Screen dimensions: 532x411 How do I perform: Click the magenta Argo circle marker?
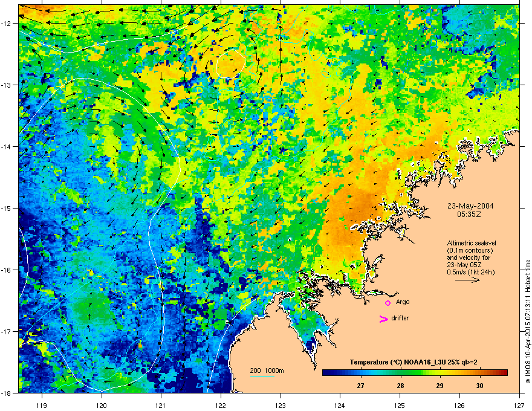388,303
